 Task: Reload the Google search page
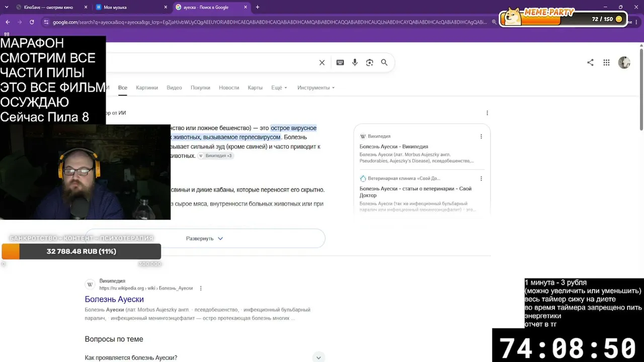[x=32, y=22]
